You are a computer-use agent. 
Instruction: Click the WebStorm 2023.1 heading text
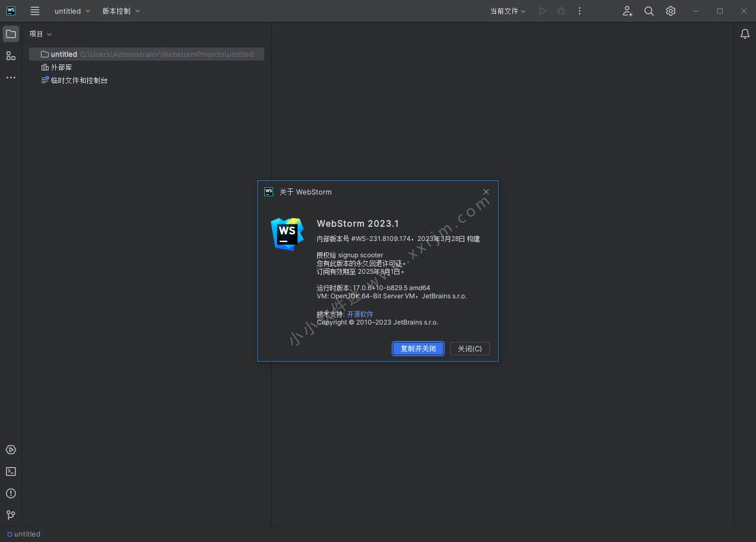[358, 223]
